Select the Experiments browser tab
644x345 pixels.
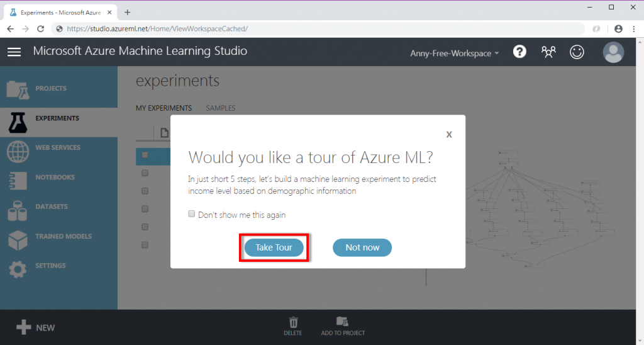point(60,13)
